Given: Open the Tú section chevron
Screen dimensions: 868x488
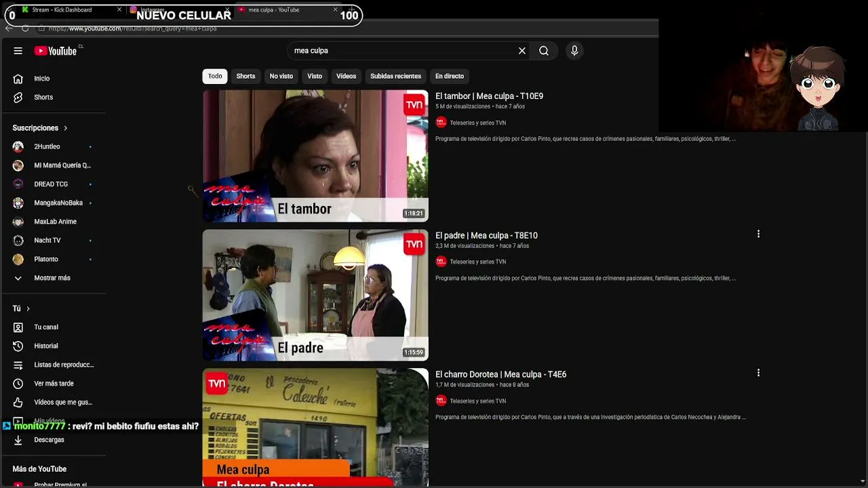Looking at the screenshot, I should click(x=28, y=308).
